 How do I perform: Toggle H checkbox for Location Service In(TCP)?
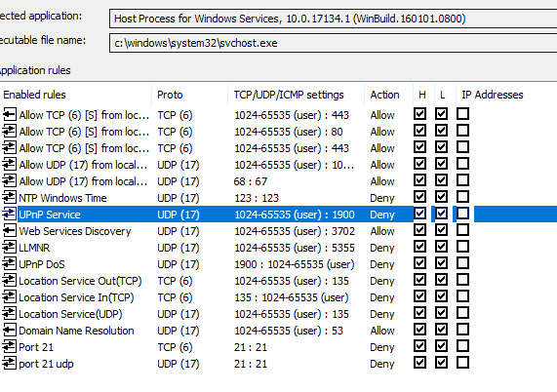pyautogui.click(x=419, y=296)
